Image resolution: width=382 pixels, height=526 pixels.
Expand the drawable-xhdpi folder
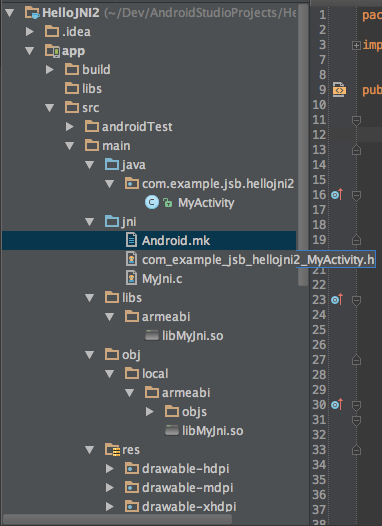point(110,507)
